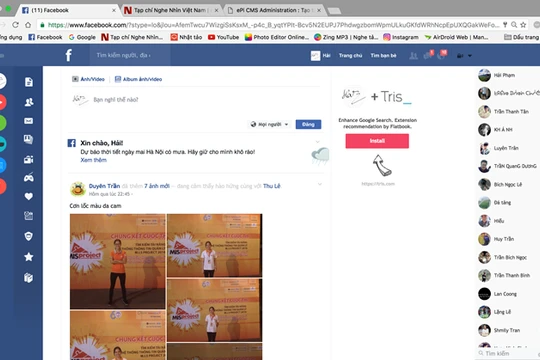Choose Ảnh/Video composer tab
Image resolution: width=540 pixels, height=360 pixels.
[x=88, y=79]
